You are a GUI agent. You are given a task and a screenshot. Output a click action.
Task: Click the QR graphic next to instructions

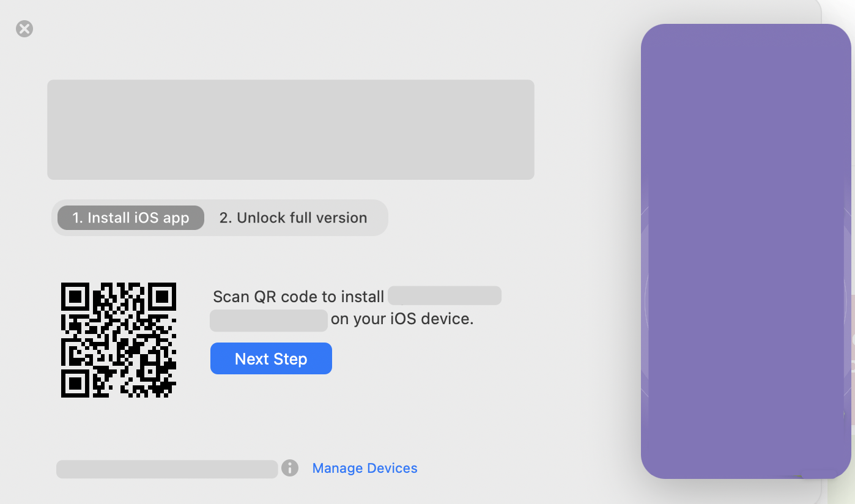118,341
